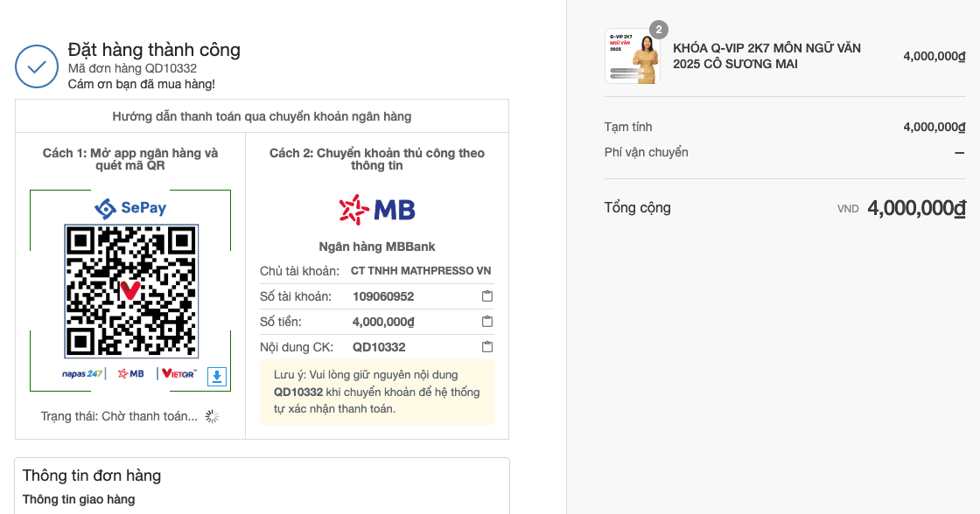Click the VietQR logo under QR code
The width and height of the screenshot is (980, 514).
178,373
